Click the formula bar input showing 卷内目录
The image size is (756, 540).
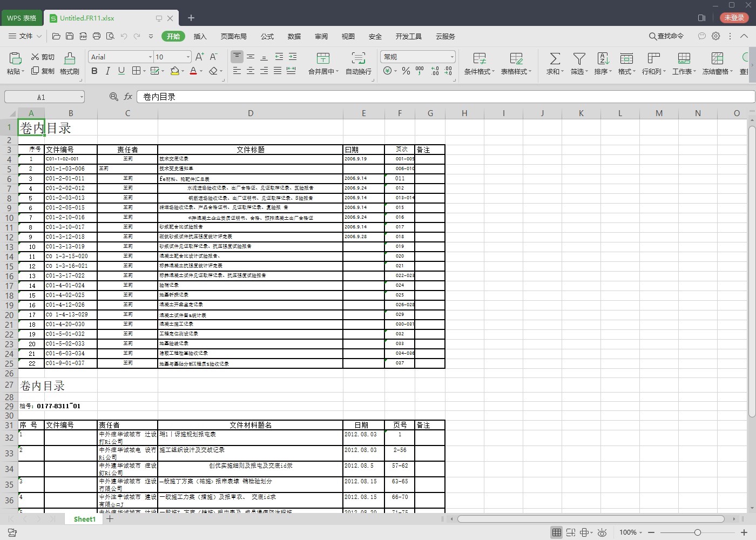coord(446,97)
